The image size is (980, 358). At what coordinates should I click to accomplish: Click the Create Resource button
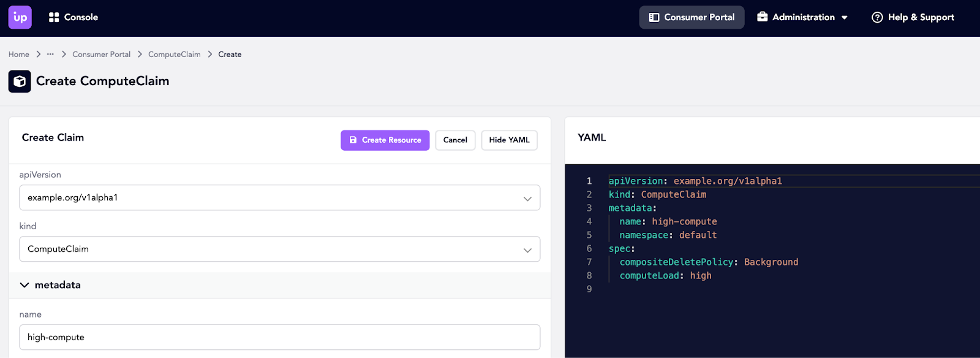click(385, 140)
